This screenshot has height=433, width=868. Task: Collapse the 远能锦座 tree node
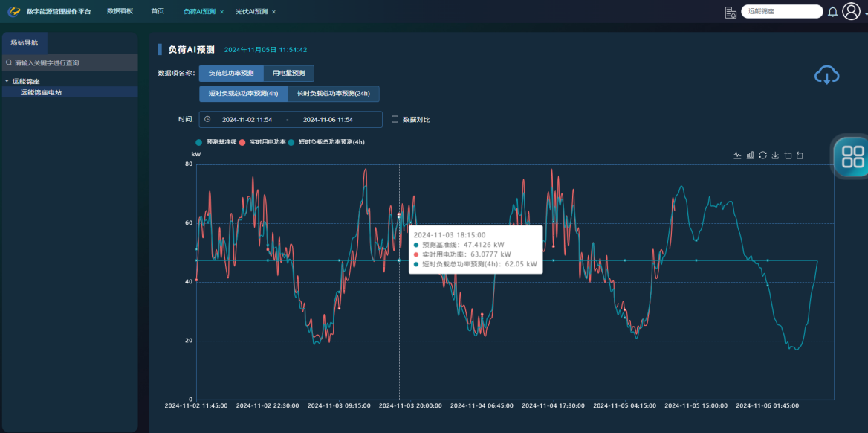coord(7,81)
